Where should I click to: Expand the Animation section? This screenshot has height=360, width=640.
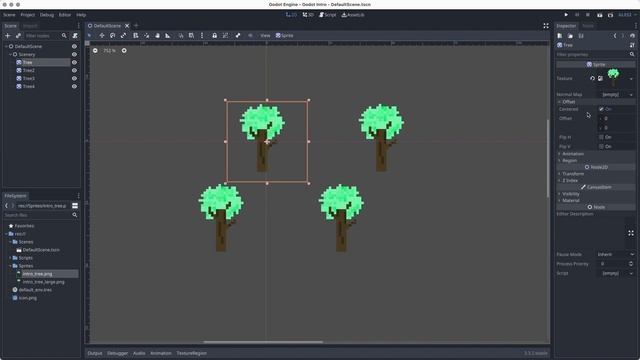pos(596,154)
